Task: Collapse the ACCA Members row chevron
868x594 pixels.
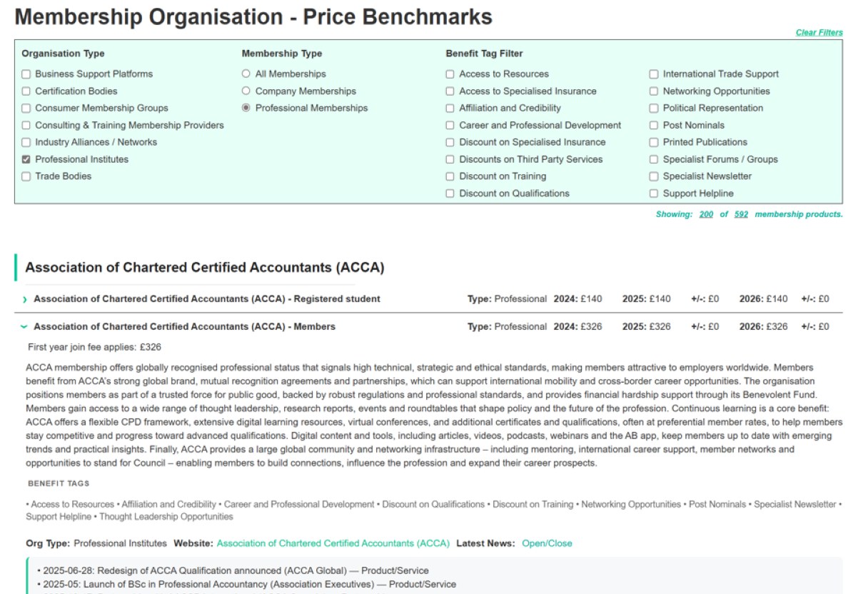Action: click(25, 327)
